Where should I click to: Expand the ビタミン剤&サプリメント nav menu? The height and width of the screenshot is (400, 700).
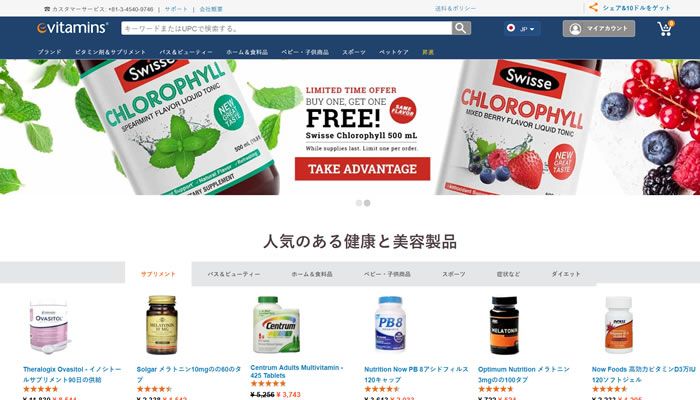pyautogui.click(x=110, y=52)
